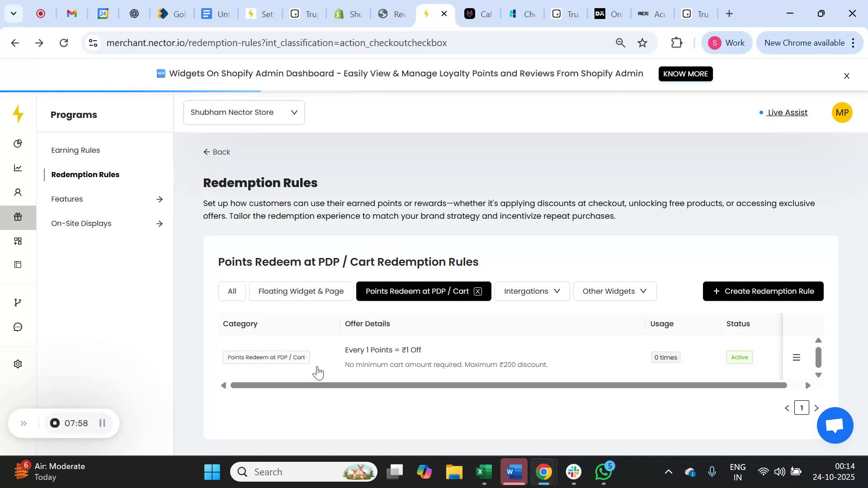
Task: Open the integrations grid icon in sidebar
Action: click(18, 241)
